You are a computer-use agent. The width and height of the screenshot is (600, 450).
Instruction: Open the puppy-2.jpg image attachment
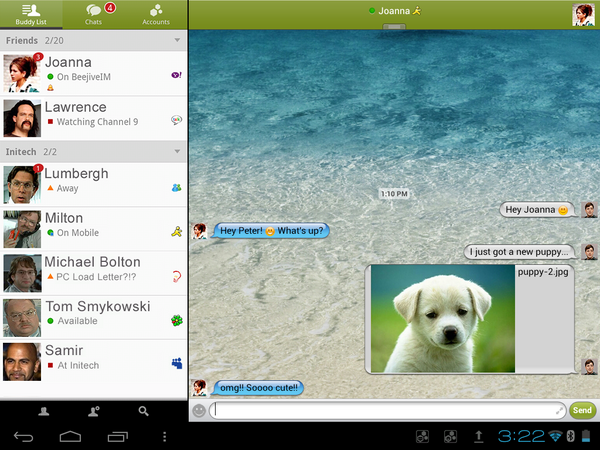pos(443,318)
